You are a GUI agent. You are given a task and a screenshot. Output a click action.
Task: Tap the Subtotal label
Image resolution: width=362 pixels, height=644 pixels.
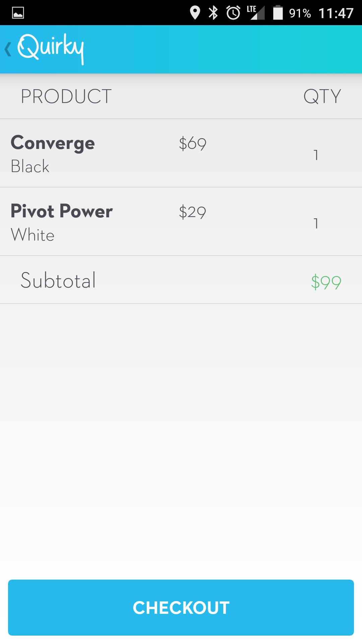58,280
